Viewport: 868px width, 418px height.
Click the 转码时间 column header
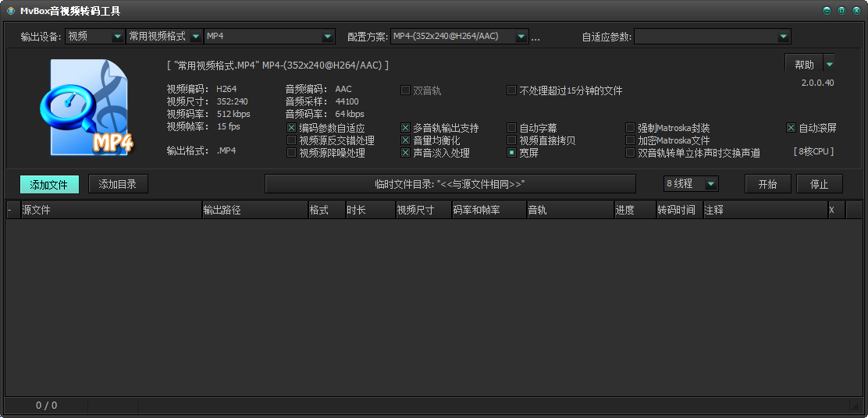(x=679, y=210)
